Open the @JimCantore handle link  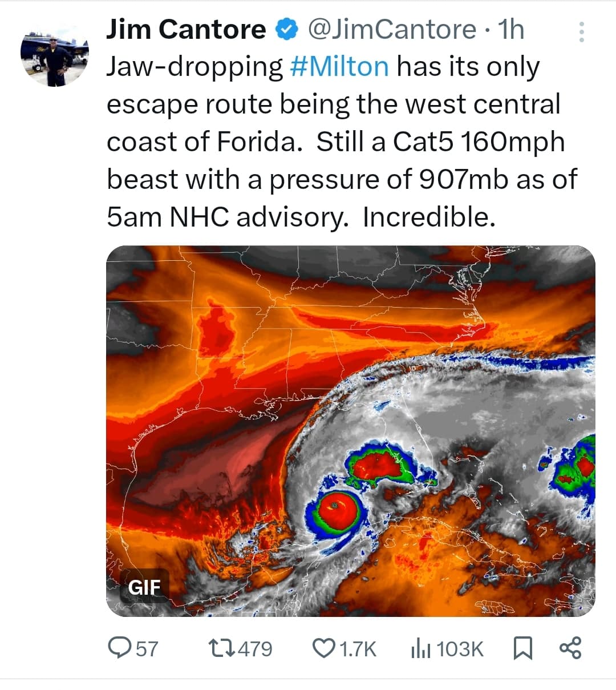tap(392, 30)
